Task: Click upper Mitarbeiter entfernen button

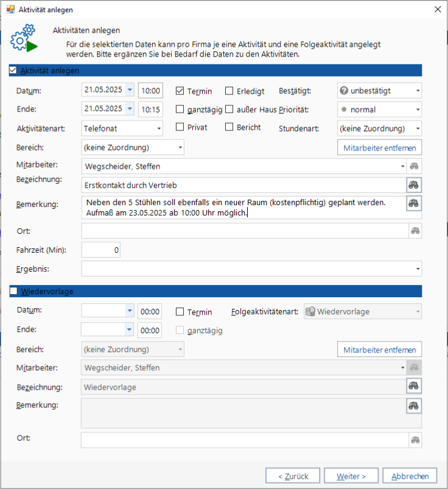Action: coord(379,147)
